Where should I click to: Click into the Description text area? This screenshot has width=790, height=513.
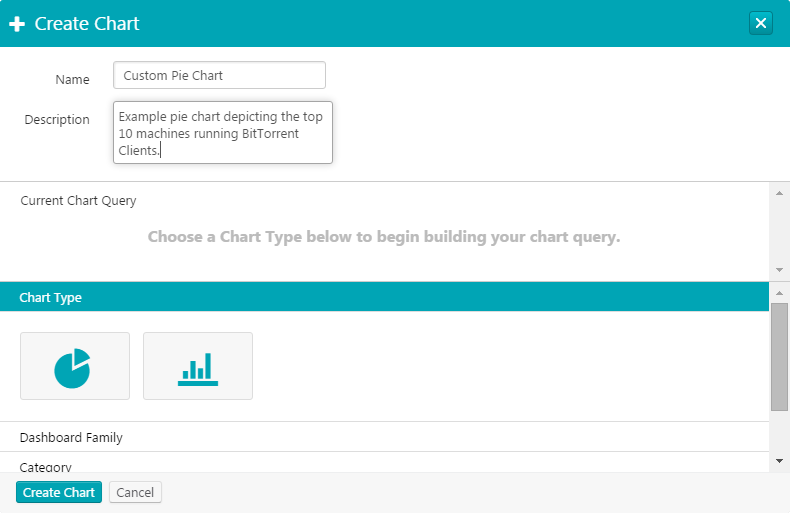point(222,132)
